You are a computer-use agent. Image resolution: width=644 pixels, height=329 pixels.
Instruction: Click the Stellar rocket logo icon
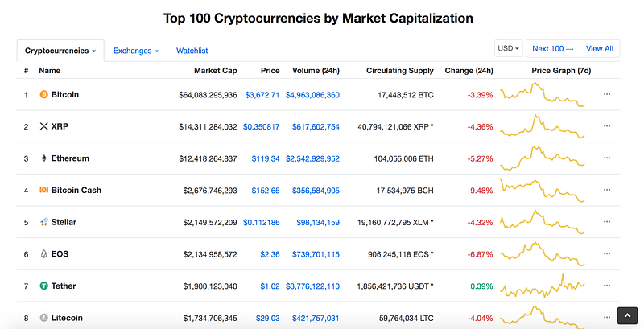point(43,222)
